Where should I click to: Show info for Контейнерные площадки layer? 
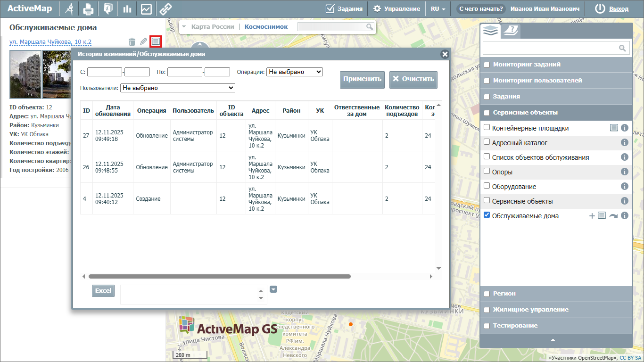(x=625, y=128)
